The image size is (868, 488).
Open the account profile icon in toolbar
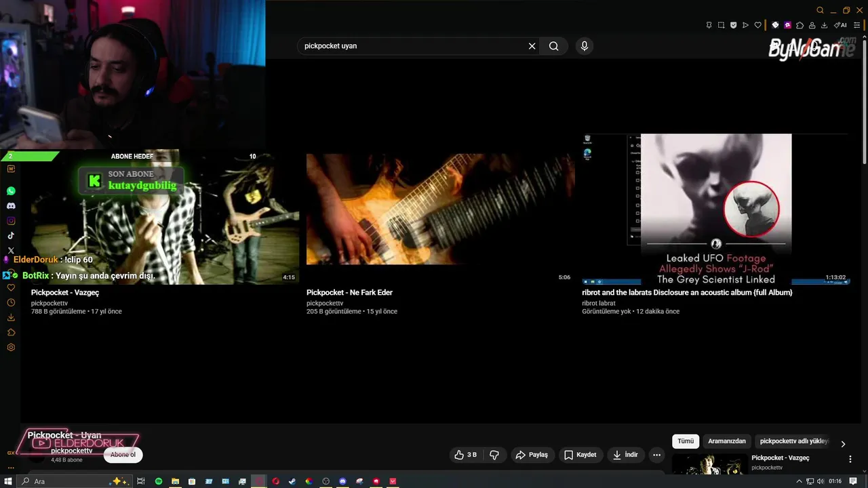click(812, 25)
